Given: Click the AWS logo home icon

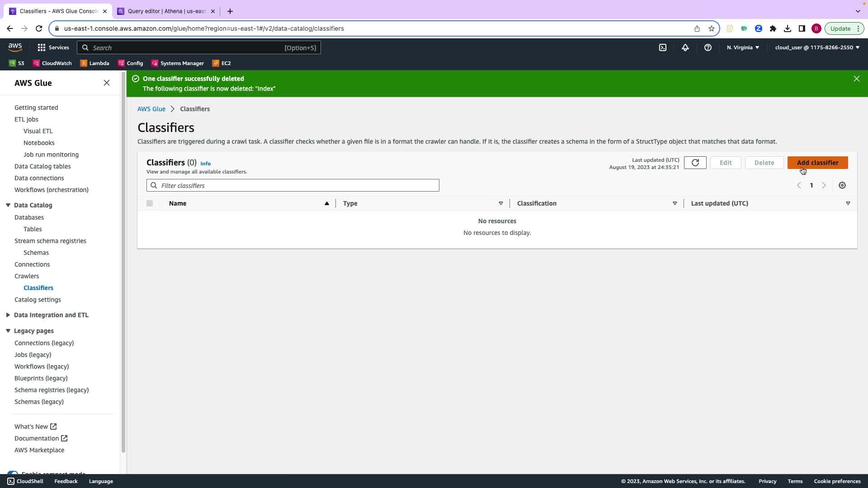Looking at the screenshot, I should [15, 47].
